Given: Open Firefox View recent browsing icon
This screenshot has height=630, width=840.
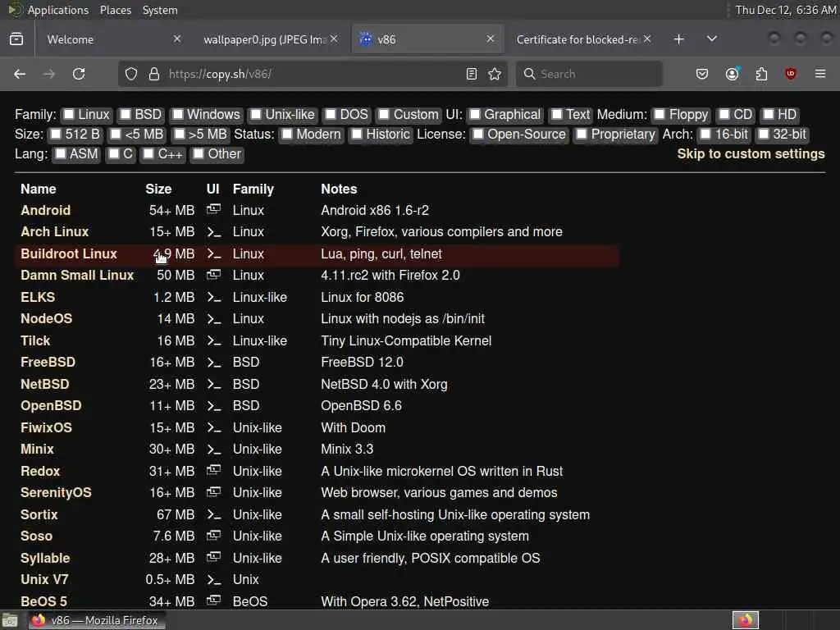Looking at the screenshot, I should 16,39.
